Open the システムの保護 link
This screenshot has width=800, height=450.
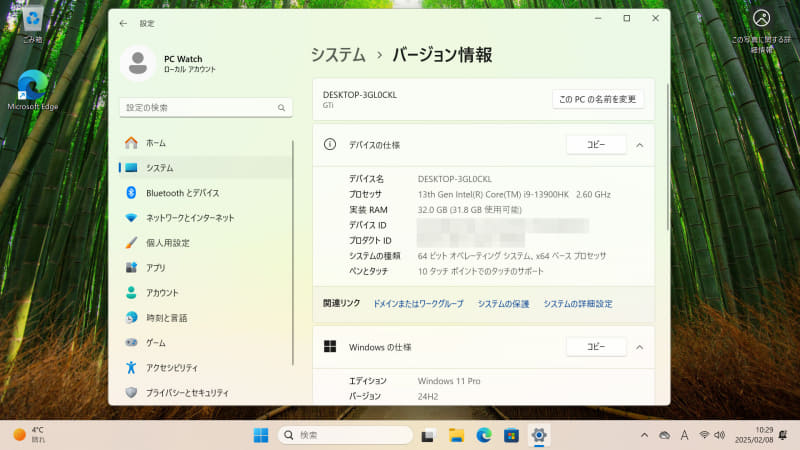click(x=503, y=304)
